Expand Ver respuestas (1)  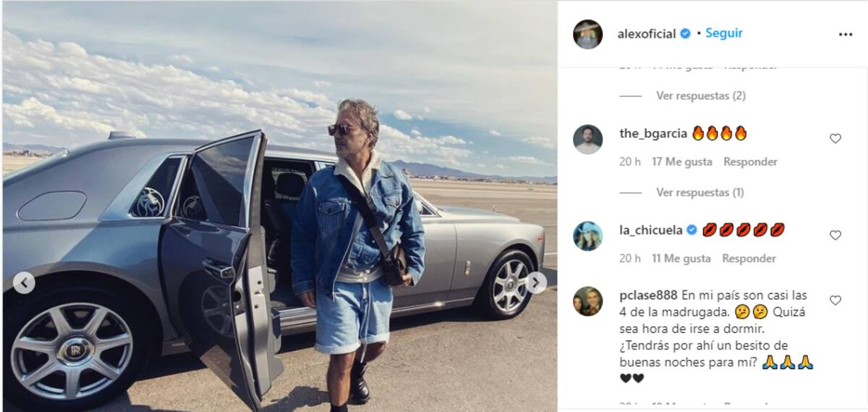[699, 193]
